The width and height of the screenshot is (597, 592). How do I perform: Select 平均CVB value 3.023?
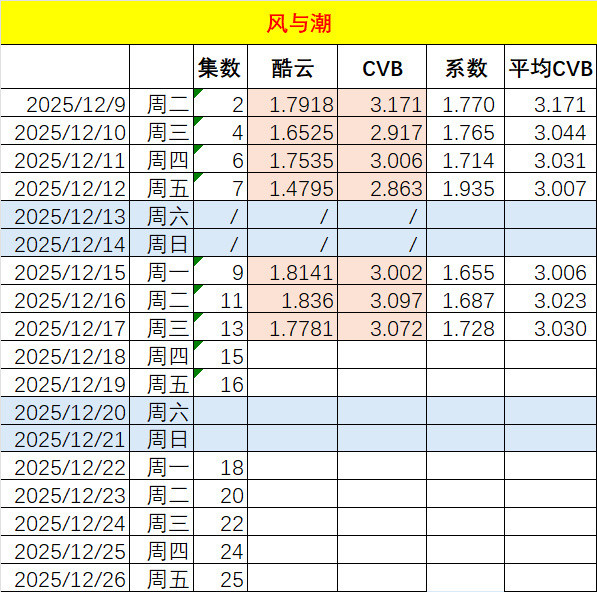tap(551, 299)
